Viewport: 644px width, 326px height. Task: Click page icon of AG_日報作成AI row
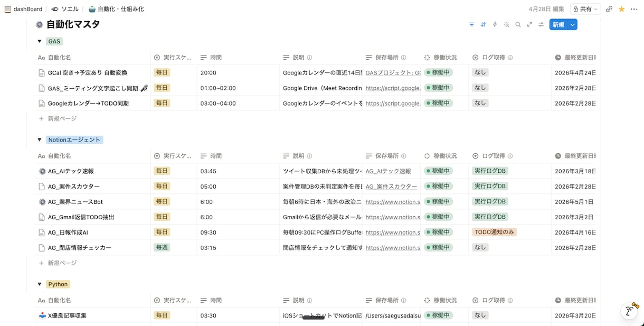[42, 232]
